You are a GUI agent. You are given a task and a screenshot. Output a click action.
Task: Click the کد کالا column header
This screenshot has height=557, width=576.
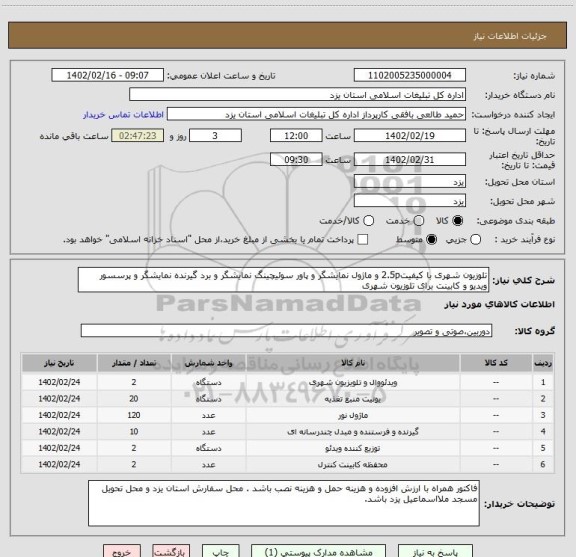[496, 363]
